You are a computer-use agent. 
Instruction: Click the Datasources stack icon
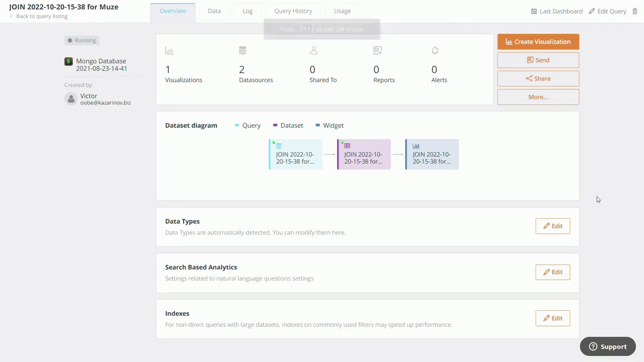point(243,51)
